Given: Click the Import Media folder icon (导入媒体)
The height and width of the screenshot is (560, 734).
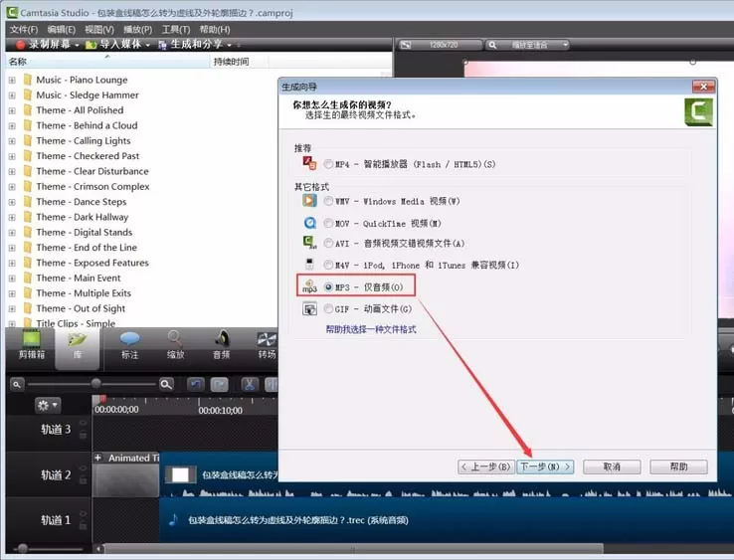Looking at the screenshot, I should [91, 45].
